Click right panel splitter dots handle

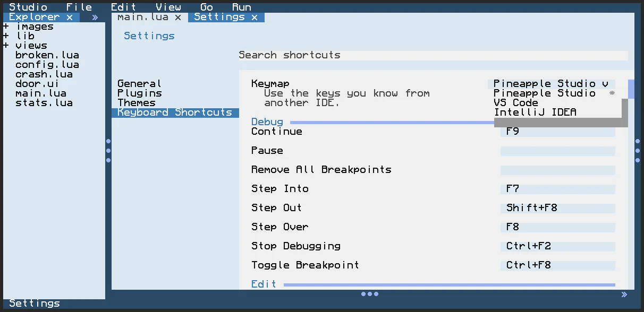click(x=638, y=151)
